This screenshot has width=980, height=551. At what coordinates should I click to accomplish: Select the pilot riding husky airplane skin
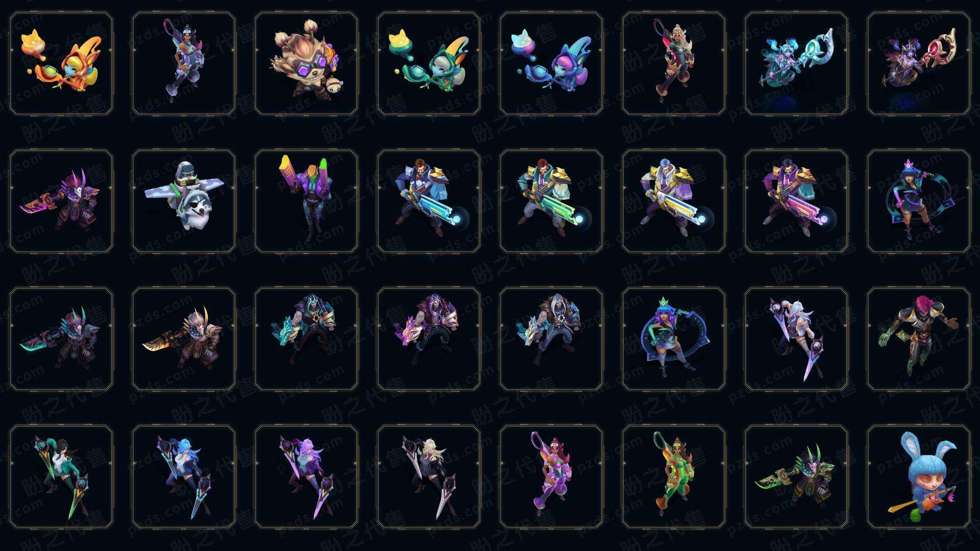pyautogui.click(x=184, y=201)
